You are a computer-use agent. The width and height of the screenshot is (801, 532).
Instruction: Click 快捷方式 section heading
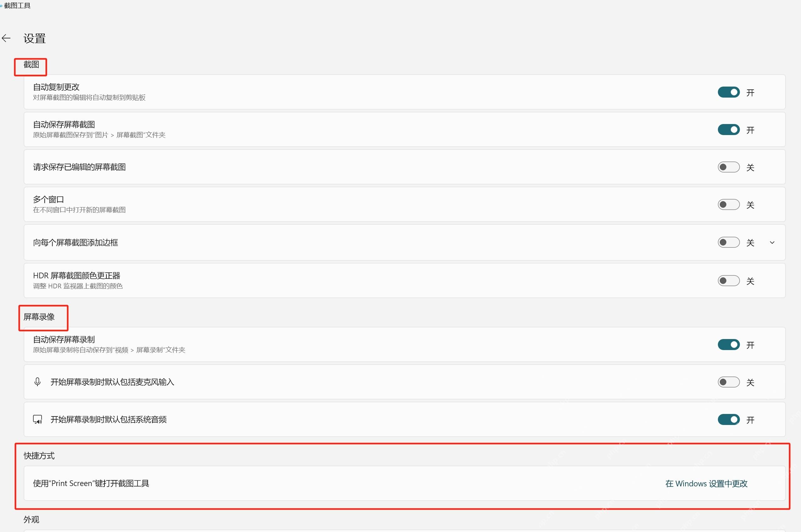(39, 456)
